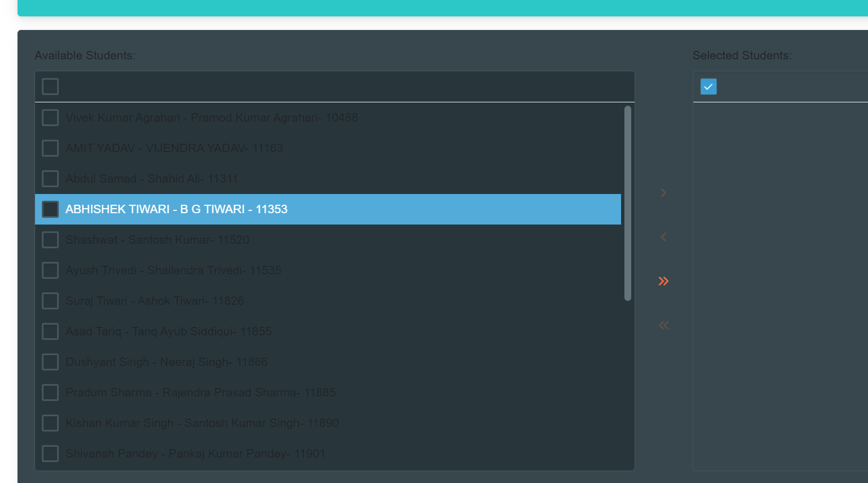Check the checkbox for Shashwat
The image size is (868, 483).
click(50, 239)
